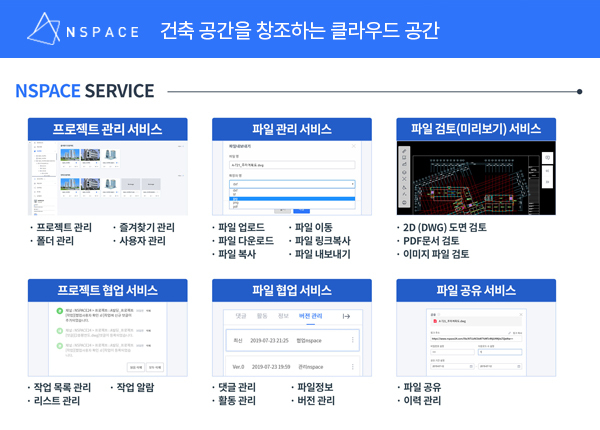Close the file export dialog

(x=354, y=146)
